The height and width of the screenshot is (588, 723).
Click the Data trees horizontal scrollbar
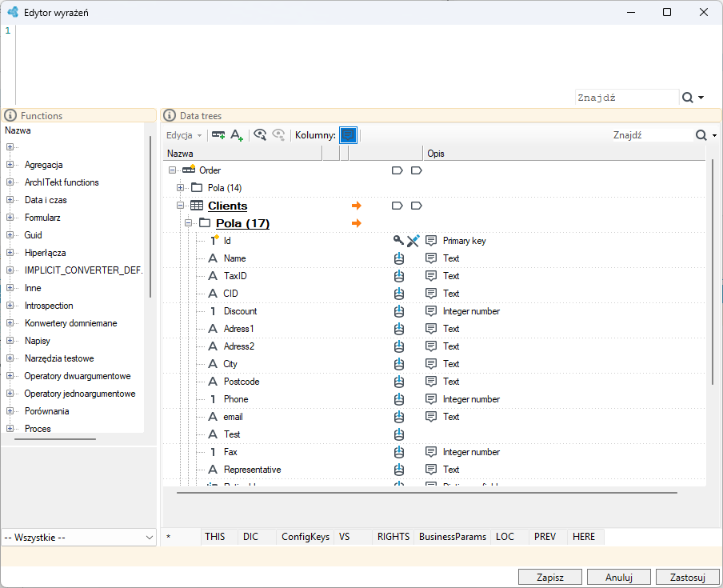click(x=427, y=493)
